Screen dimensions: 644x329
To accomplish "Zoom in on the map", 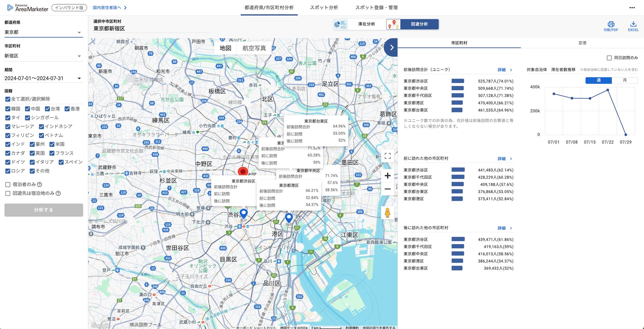I will [388, 176].
